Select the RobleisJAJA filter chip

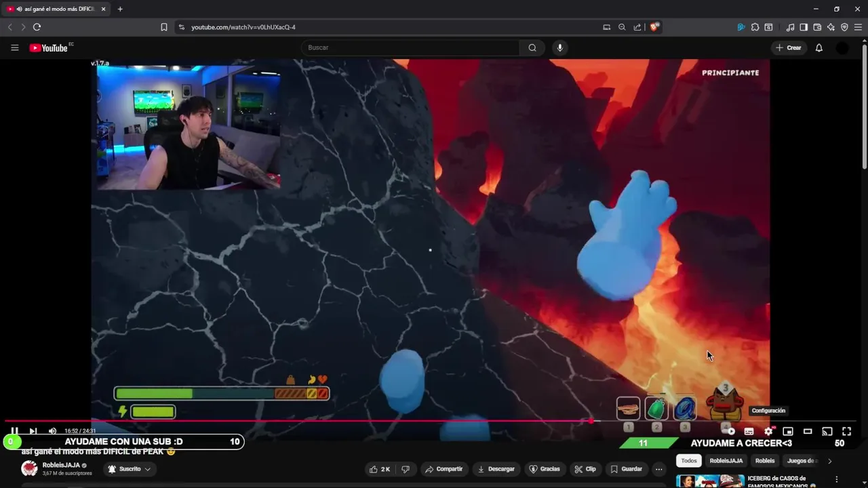click(726, 461)
